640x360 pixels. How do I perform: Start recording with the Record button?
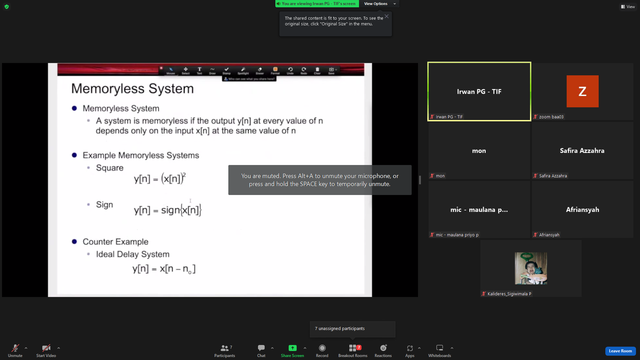pyautogui.click(x=322, y=350)
